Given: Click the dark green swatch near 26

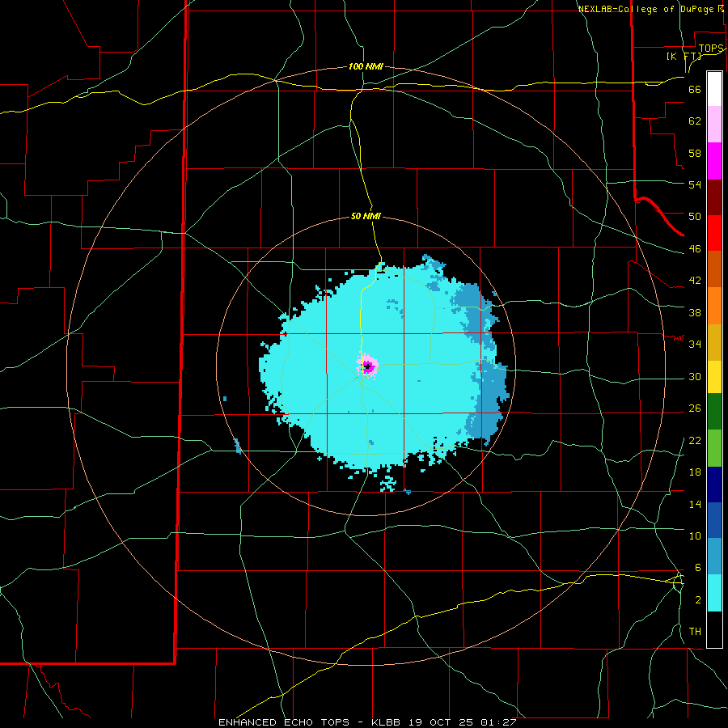Looking at the screenshot, I should pos(714,412).
